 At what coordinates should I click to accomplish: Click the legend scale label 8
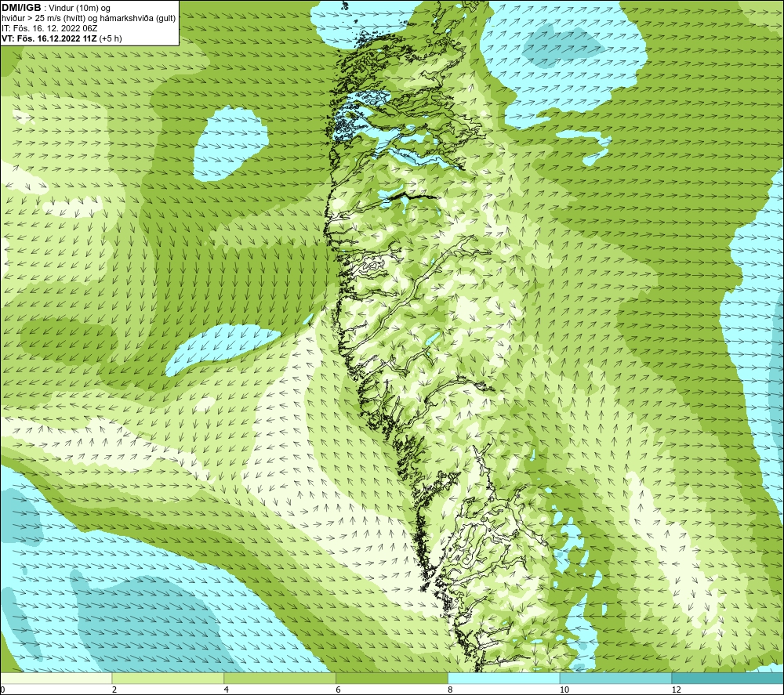[x=451, y=690]
